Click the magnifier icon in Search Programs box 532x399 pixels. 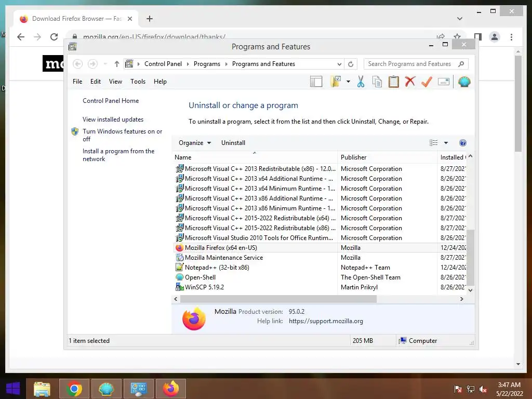click(x=461, y=64)
